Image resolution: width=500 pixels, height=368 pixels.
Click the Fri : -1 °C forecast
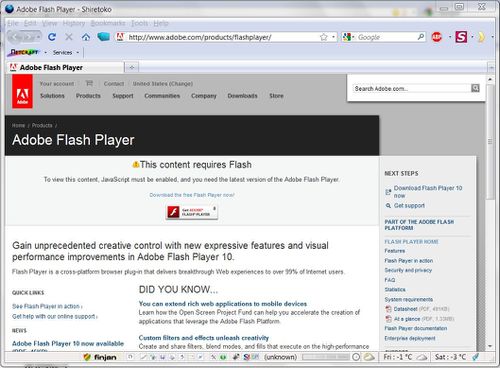coord(398,357)
